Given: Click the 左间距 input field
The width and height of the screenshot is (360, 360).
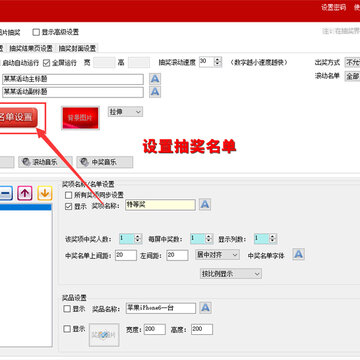Looking at the screenshot, I should click(177, 255).
